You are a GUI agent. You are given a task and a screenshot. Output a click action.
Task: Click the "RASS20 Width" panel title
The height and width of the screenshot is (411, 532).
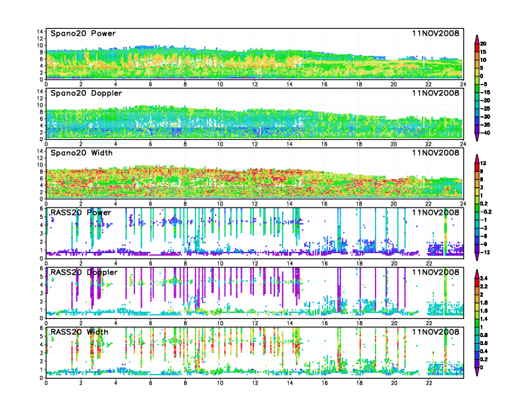pyautogui.click(x=79, y=332)
